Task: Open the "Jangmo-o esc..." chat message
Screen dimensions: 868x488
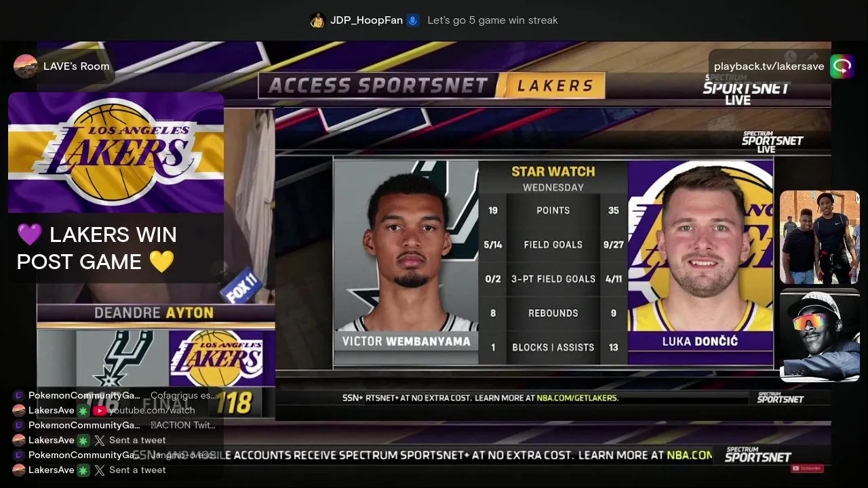Action: click(183, 455)
